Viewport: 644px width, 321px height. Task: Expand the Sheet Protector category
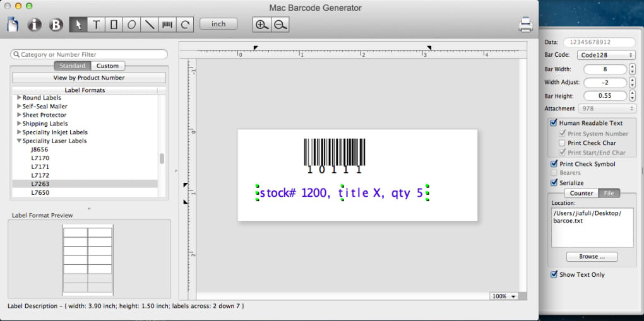(19, 115)
